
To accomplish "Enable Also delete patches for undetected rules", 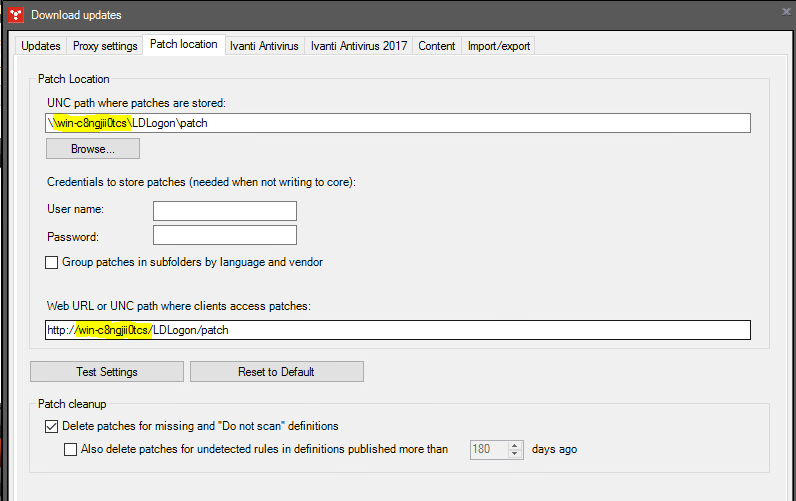I will pos(71,450).
